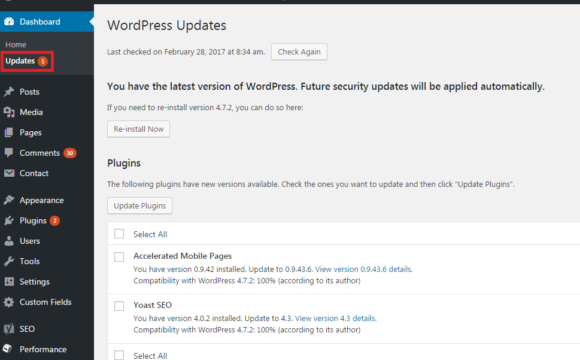Click the Re-install Now button
This screenshot has width=580, height=360.
tap(138, 129)
